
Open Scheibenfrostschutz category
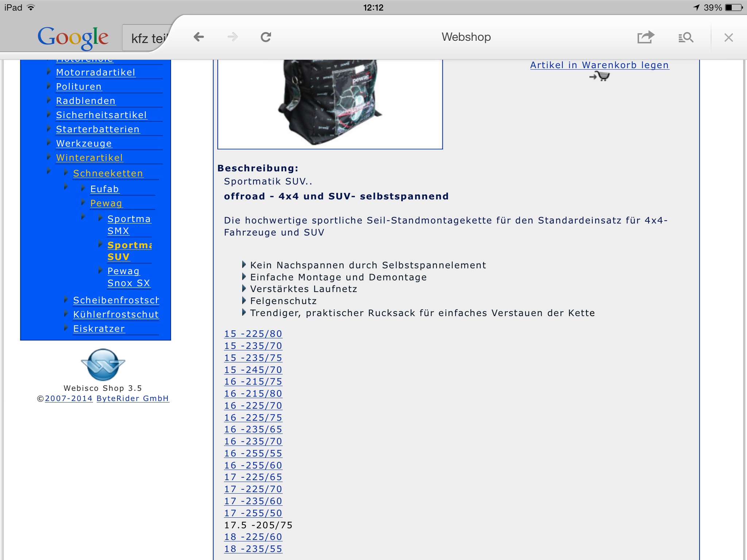click(x=116, y=300)
